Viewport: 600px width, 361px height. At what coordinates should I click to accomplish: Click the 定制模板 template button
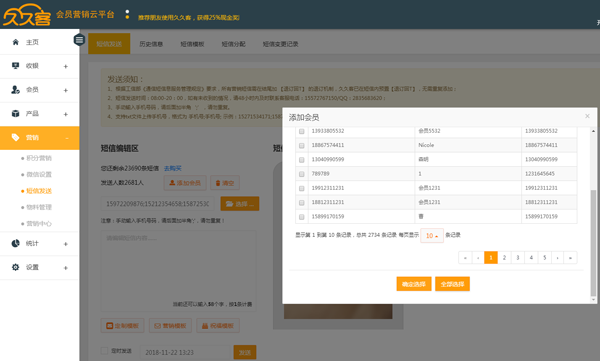122,325
